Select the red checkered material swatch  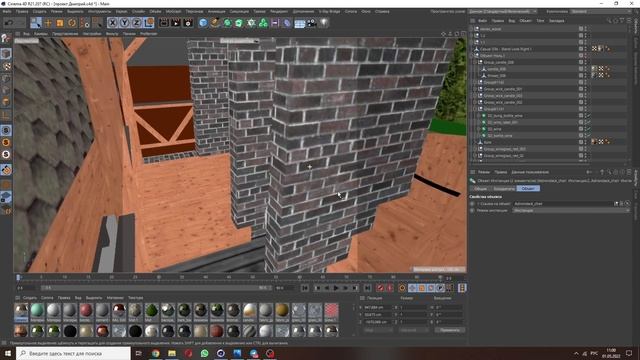pyautogui.click(x=331, y=311)
